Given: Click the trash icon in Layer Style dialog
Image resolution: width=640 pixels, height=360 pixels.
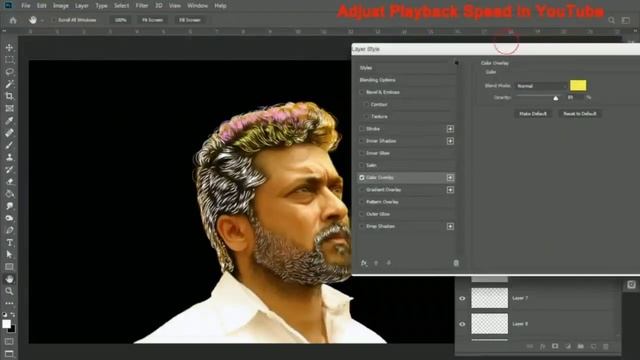Looking at the screenshot, I should [x=456, y=263].
